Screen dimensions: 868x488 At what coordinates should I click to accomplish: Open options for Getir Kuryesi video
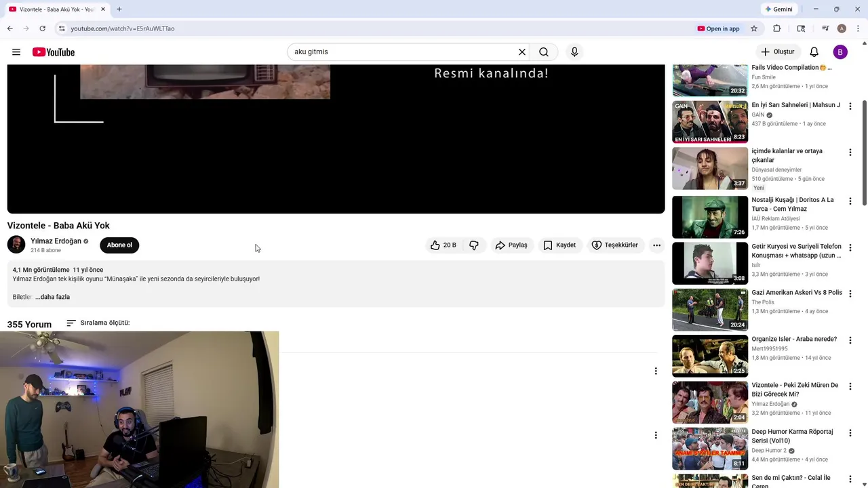tap(850, 248)
